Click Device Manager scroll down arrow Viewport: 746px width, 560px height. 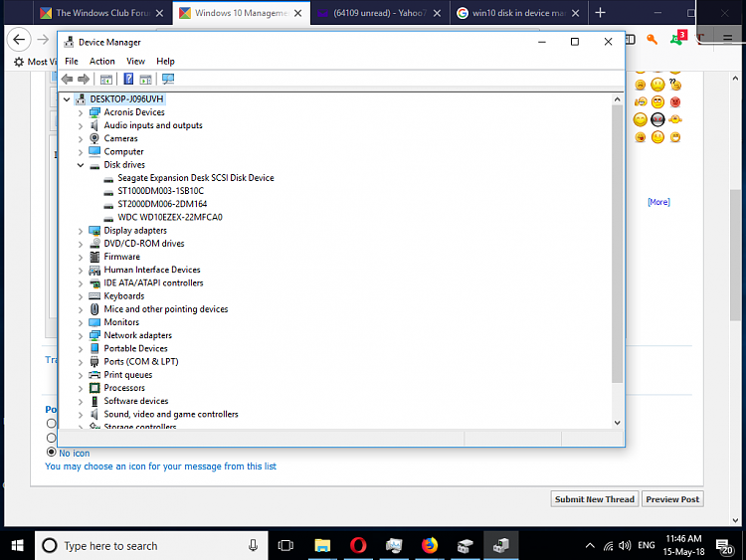coord(617,423)
